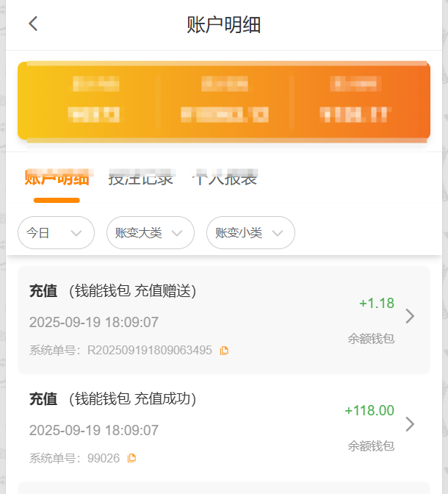Click the 账户明细 page header title
This screenshot has width=448, height=494.
tap(224, 25)
